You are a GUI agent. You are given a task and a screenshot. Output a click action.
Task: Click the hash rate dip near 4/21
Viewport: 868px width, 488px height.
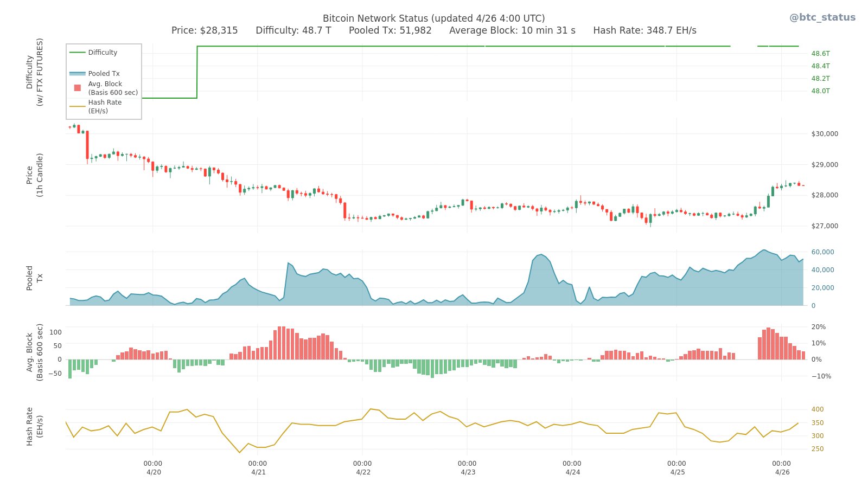(x=239, y=452)
